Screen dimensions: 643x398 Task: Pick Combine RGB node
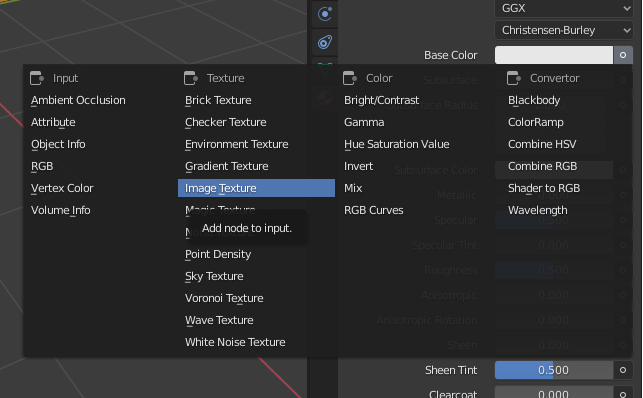point(543,166)
